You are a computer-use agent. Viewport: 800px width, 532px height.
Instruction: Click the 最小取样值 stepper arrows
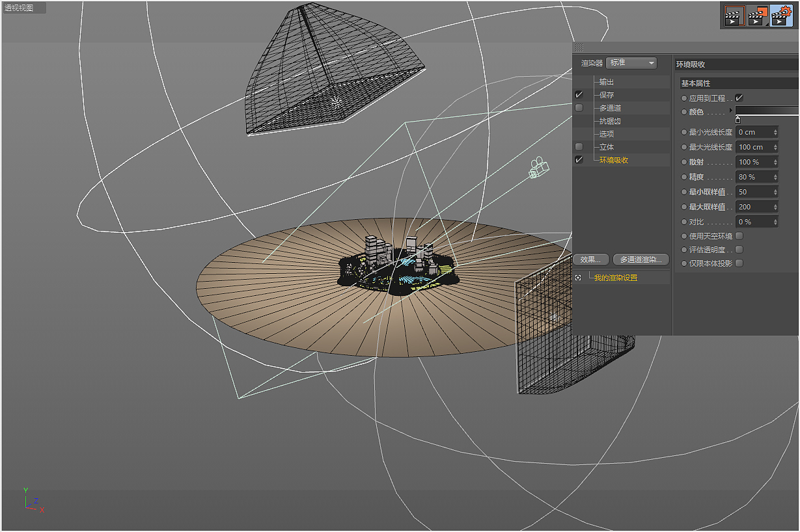pyautogui.click(x=775, y=192)
